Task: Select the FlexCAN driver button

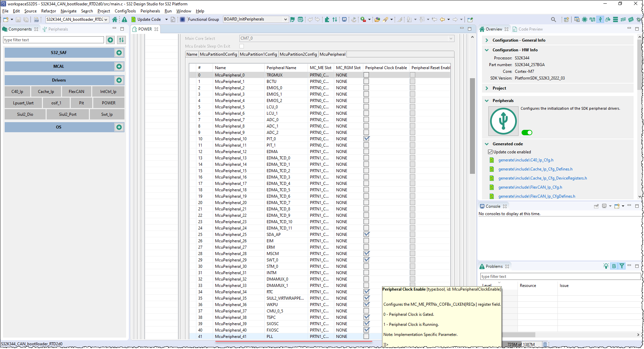Action: [76, 92]
